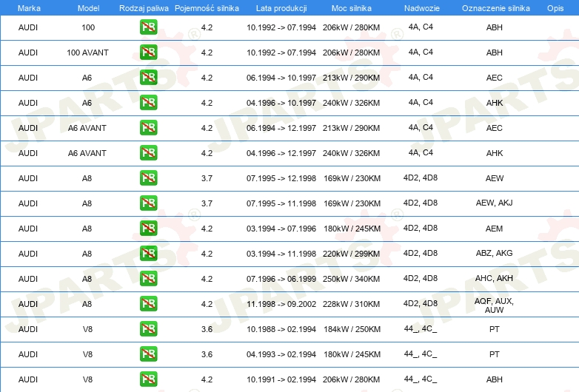Select the '100 AVANT' model cell
579x392 pixels.
pyautogui.click(x=87, y=53)
